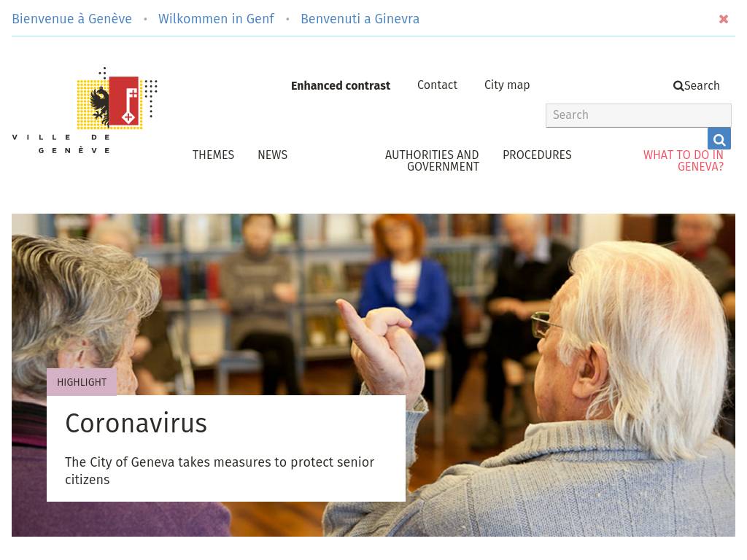
Task: Click inside the Search text field
Action: (x=638, y=115)
